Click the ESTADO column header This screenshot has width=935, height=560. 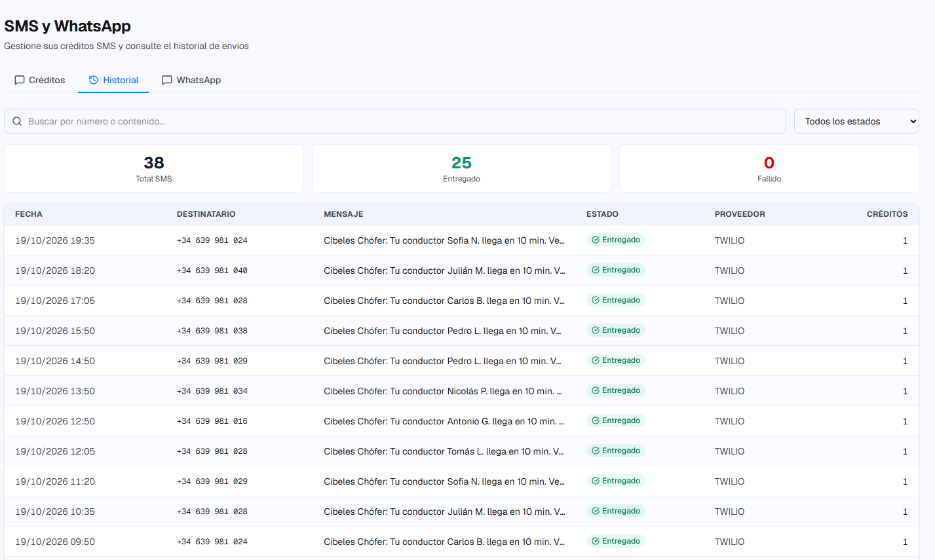coord(602,214)
